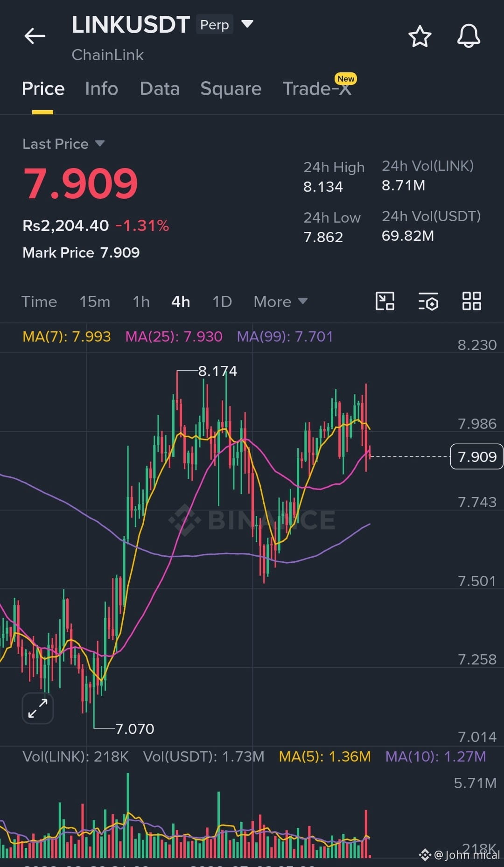
Task: Expand the Last Price dropdown
Action: coord(99,143)
